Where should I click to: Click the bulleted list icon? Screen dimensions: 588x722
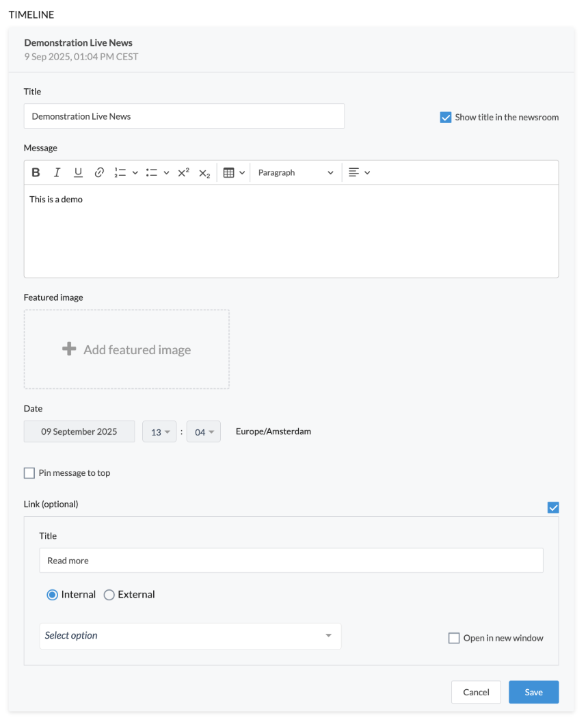pos(152,173)
